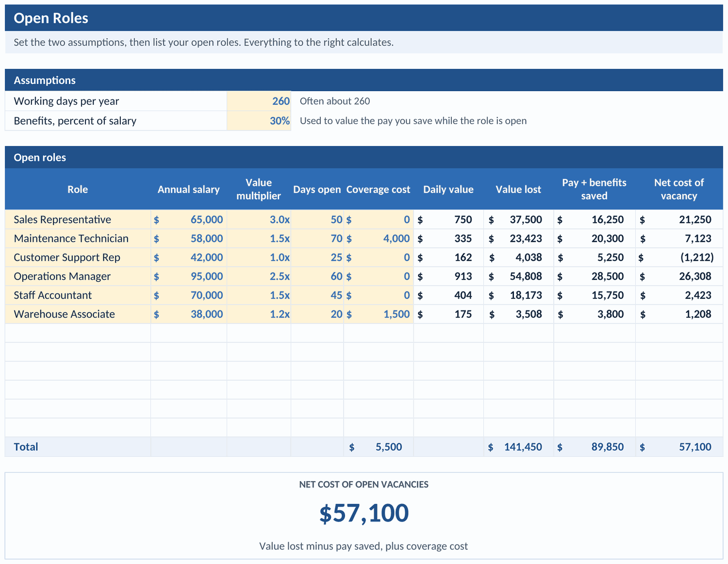The width and height of the screenshot is (728, 564).
Task: Click pay saved 16,250 cell
Action: click(595, 219)
